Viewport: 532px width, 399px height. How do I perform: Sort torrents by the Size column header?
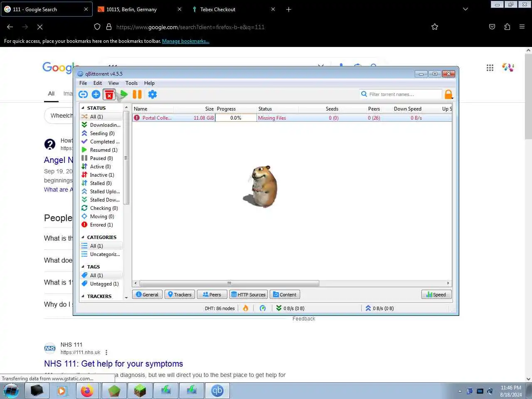(195, 109)
